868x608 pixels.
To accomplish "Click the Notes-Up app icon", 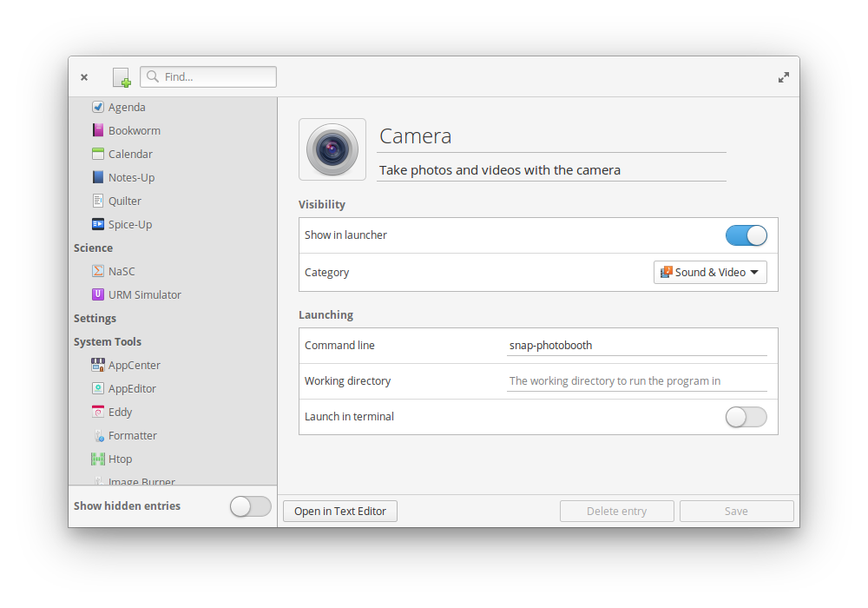I will coord(98,177).
